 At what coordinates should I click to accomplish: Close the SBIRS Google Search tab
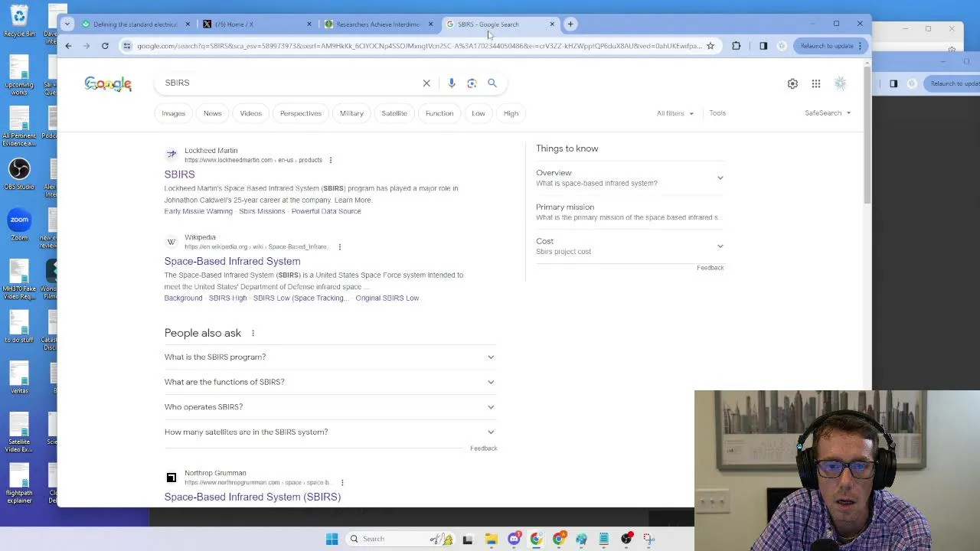pos(552,24)
